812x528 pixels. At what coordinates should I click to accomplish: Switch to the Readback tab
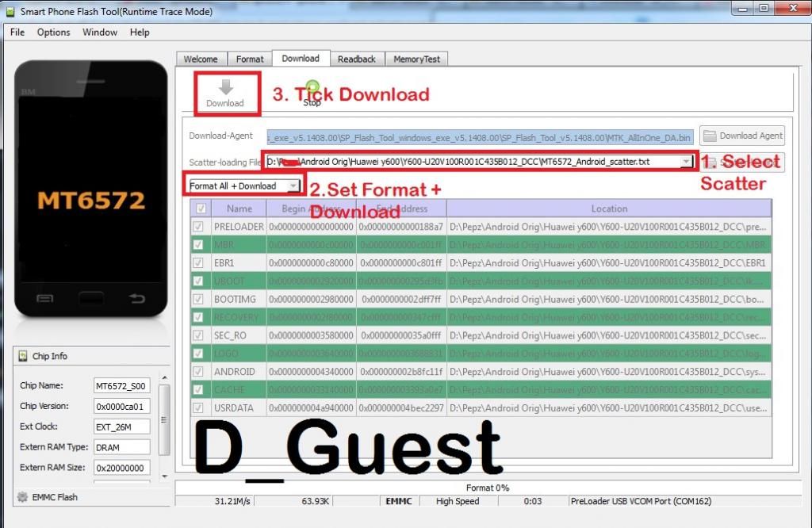pos(356,59)
